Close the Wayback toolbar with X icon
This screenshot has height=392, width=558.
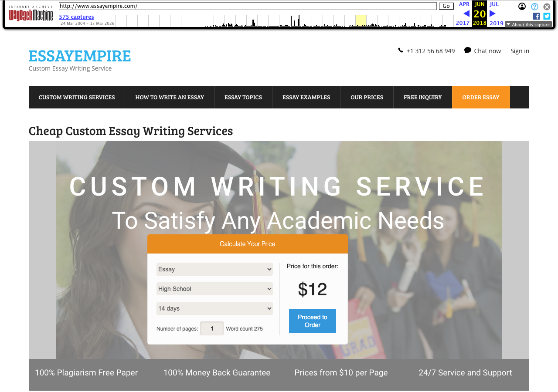click(x=547, y=7)
